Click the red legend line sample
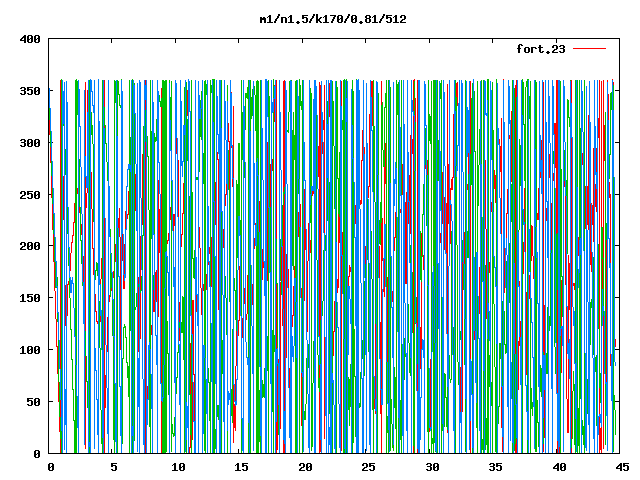The image size is (640, 480). 589,49
